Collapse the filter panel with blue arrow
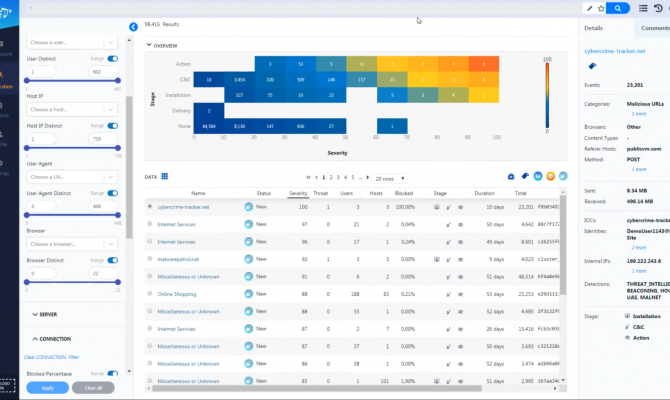Image resolution: width=670 pixels, height=400 pixels. [133, 27]
